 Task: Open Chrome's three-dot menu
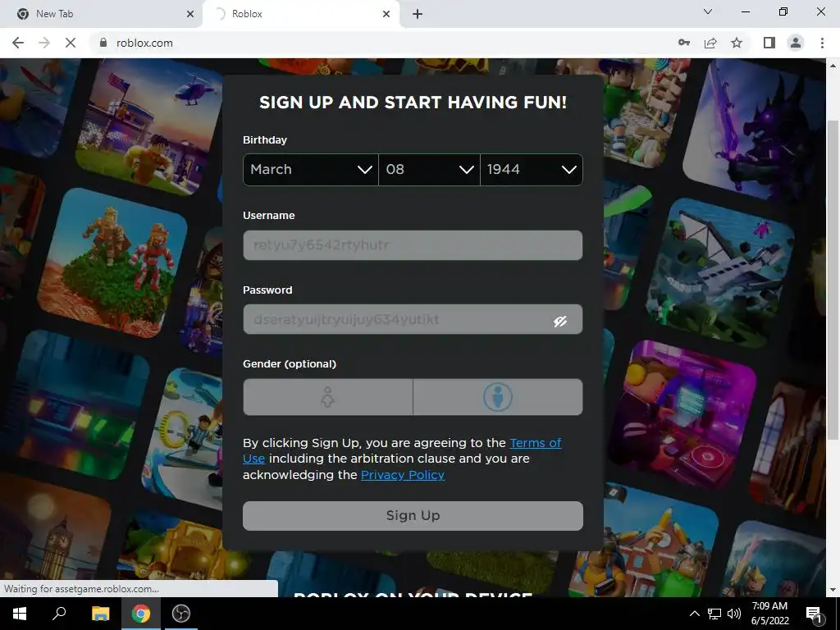click(x=822, y=43)
